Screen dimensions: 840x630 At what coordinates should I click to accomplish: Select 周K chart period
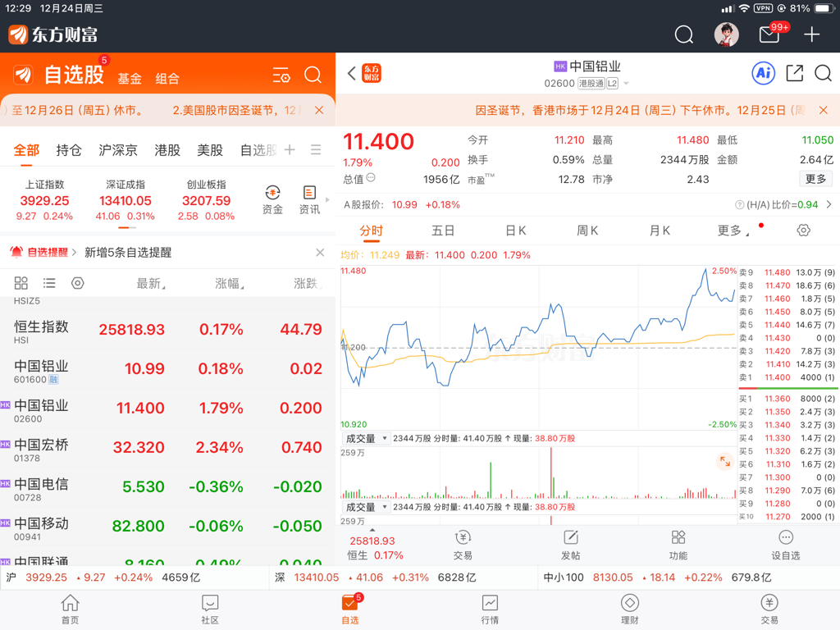coord(587,231)
